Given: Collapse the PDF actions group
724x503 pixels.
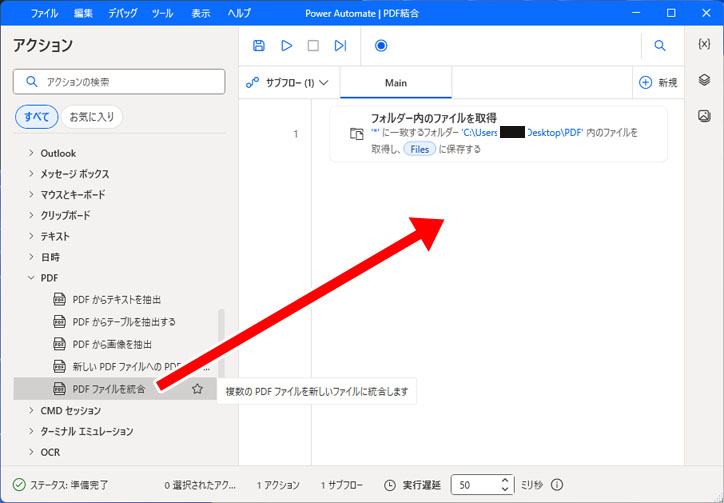Looking at the screenshot, I should (31, 277).
